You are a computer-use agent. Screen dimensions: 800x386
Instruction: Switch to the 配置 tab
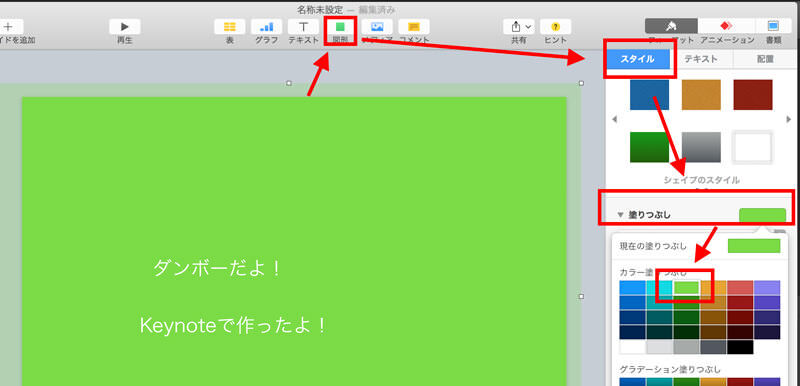pyautogui.click(x=765, y=59)
